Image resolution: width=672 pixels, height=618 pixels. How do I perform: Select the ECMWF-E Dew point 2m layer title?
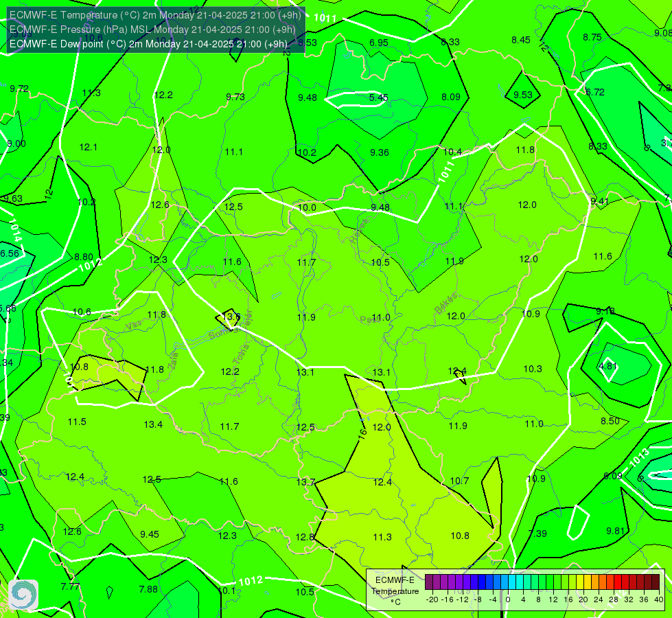(148, 44)
